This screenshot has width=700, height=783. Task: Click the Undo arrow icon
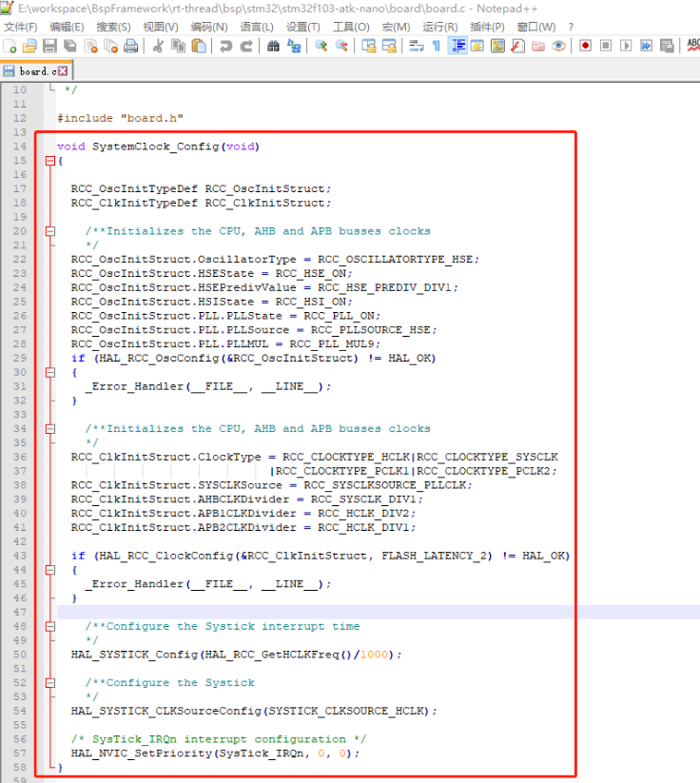tap(225, 46)
